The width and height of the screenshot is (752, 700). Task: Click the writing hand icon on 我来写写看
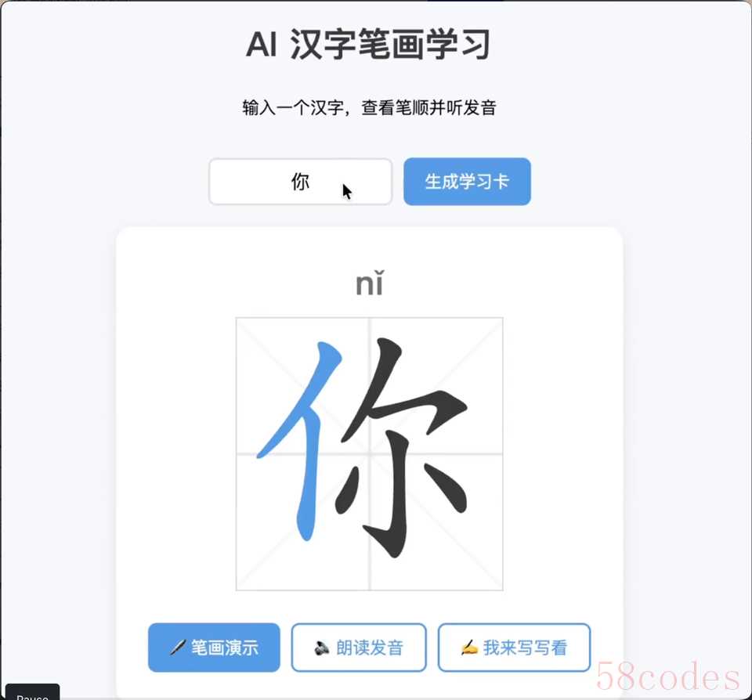tap(469, 648)
